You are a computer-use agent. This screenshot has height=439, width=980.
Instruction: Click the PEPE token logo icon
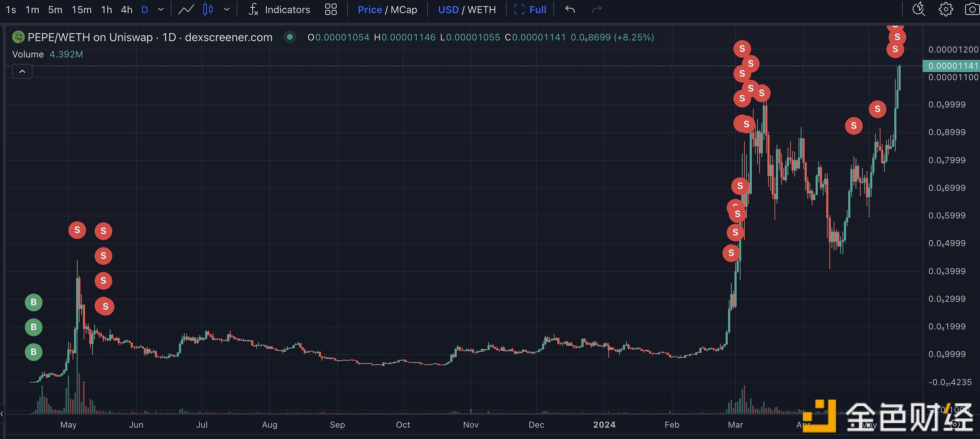[x=18, y=37]
